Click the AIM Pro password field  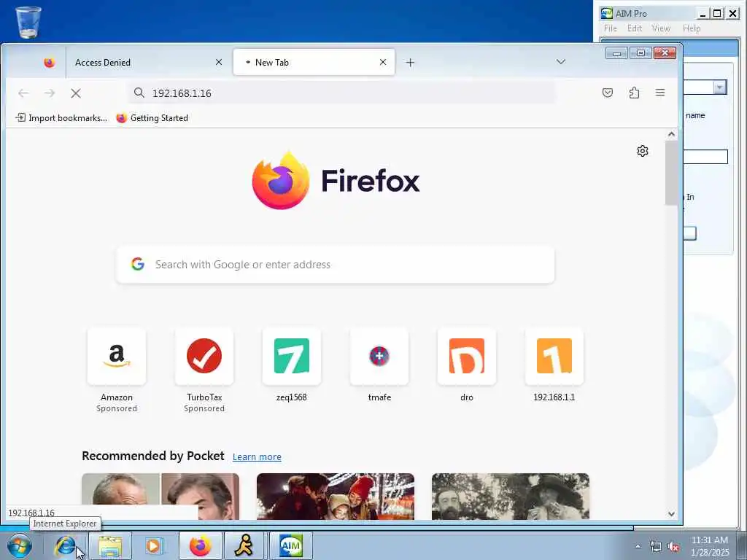click(x=705, y=157)
